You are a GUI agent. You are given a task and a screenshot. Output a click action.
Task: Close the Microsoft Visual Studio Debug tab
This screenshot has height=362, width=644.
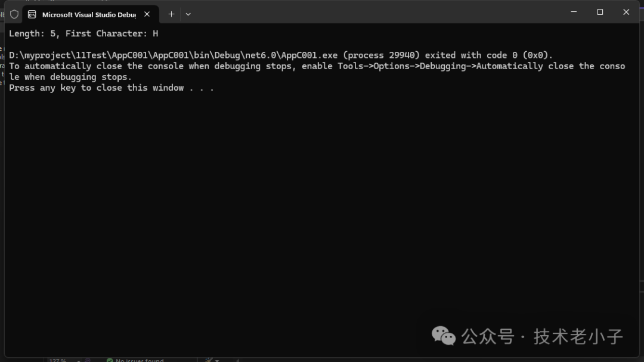pos(147,14)
